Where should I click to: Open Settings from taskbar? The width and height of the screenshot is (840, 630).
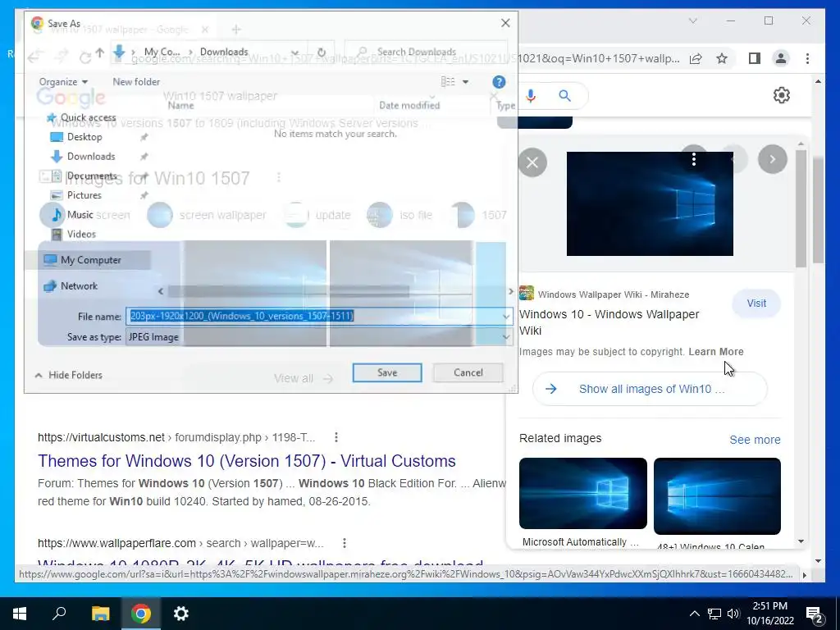(181, 614)
